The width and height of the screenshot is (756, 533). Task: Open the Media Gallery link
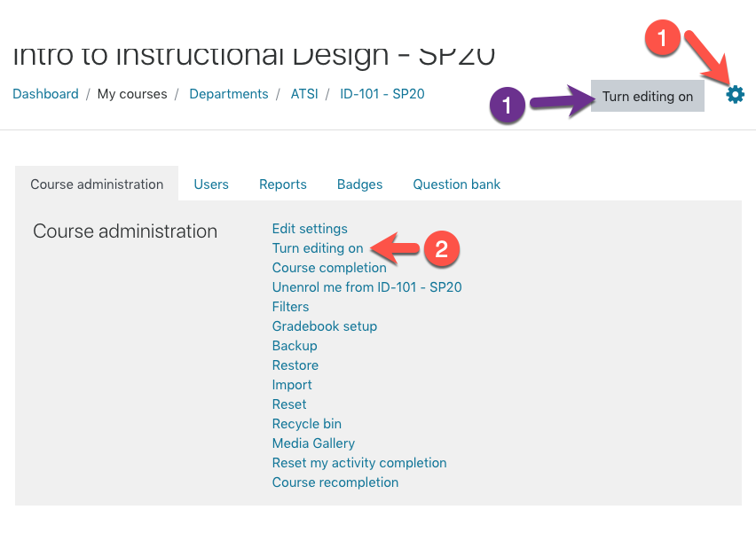tap(313, 443)
